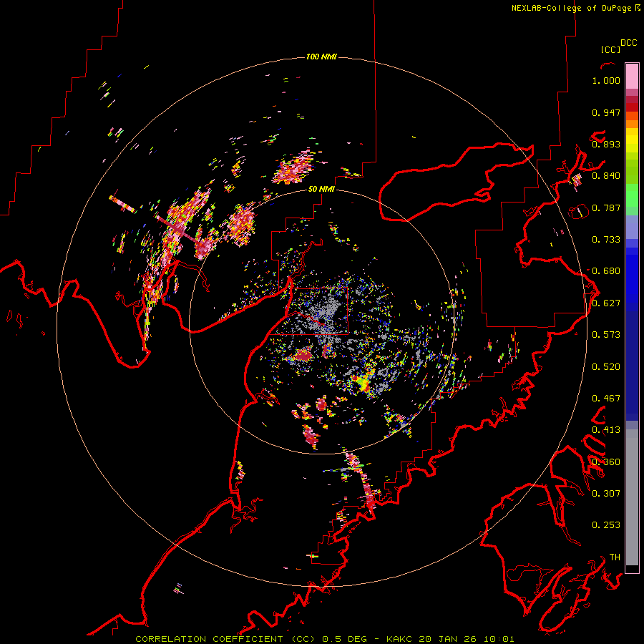Click the 0.947 scale value
Screen dimensions: 644x644
(x=606, y=112)
